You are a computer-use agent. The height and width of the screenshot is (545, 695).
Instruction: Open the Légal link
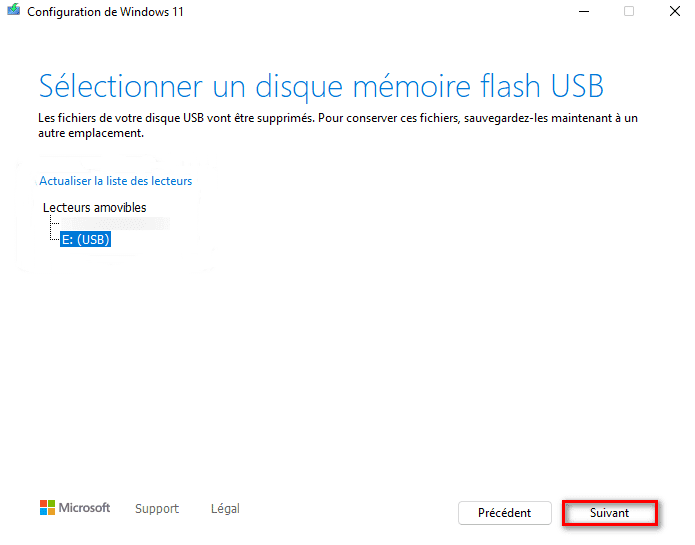click(225, 508)
